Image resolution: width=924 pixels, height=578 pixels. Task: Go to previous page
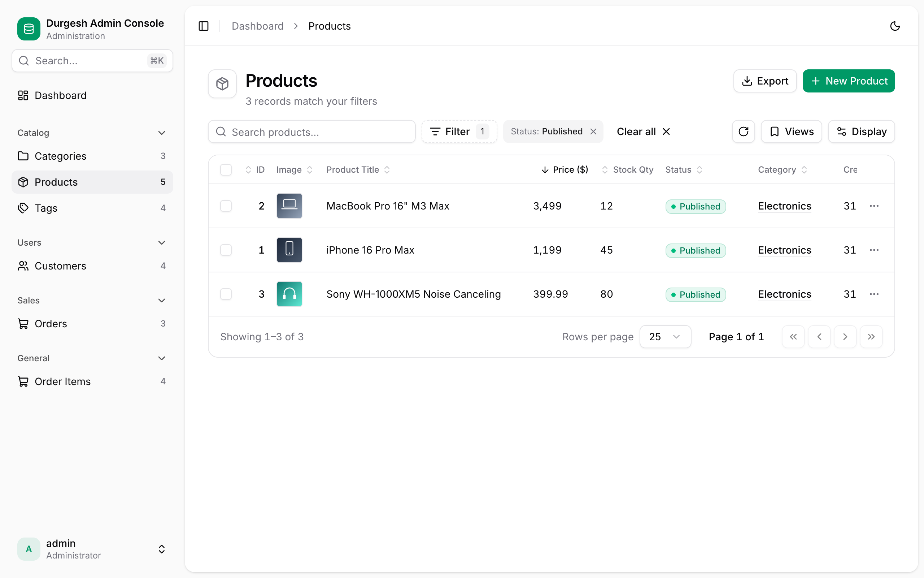tap(819, 337)
